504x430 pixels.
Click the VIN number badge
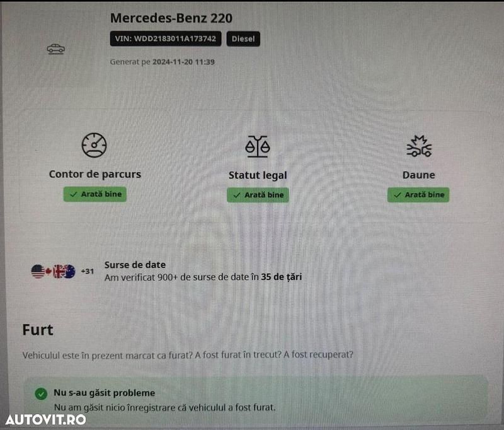166,38
